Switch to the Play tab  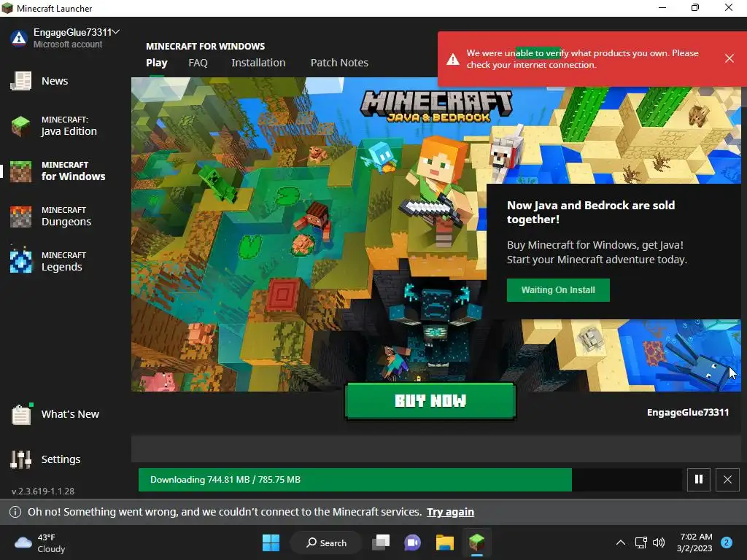[x=157, y=63]
